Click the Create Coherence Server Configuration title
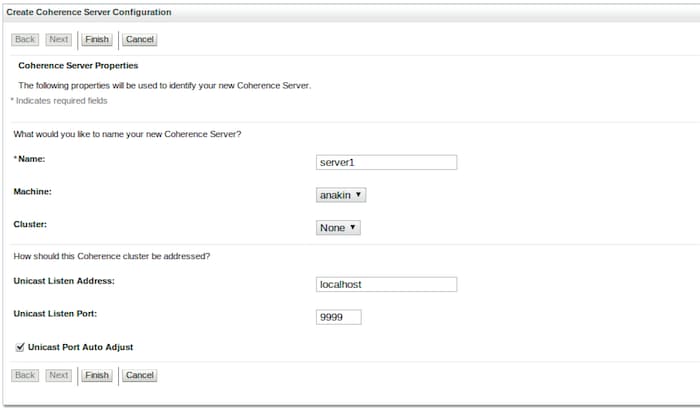 [x=89, y=12]
